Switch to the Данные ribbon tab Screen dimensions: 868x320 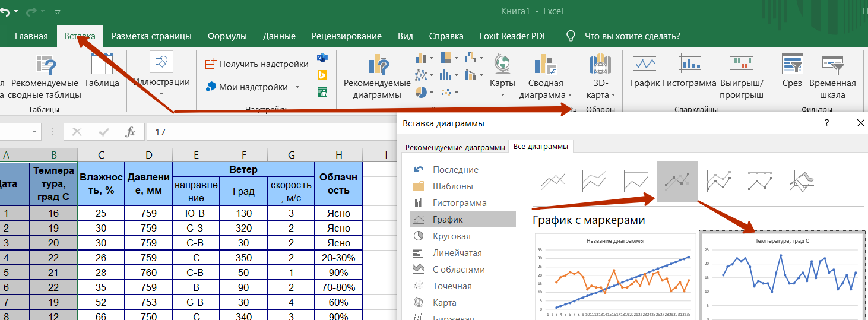click(x=279, y=36)
